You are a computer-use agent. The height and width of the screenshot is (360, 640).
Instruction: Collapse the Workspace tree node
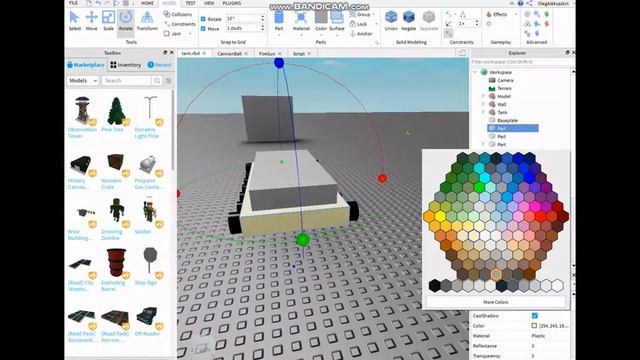[x=475, y=72]
